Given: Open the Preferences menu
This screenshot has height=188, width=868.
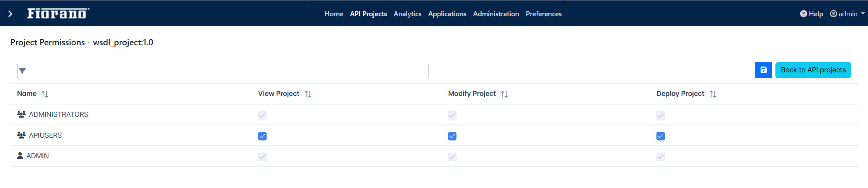Looking at the screenshot, I should 544,14.
